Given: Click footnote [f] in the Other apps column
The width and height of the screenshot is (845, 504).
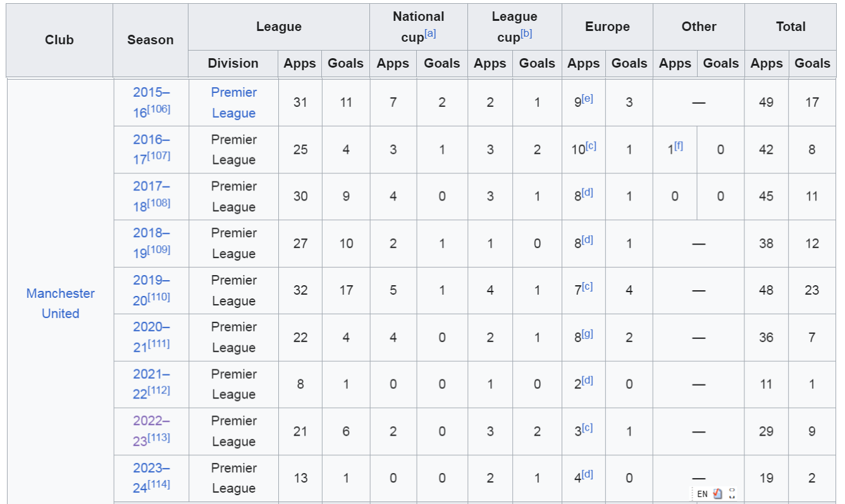Looking at the screenshot, I should [x=678, y=145].
